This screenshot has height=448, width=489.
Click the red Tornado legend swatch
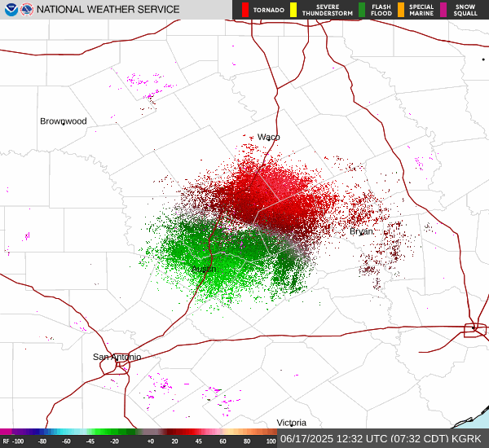point(245,10)
